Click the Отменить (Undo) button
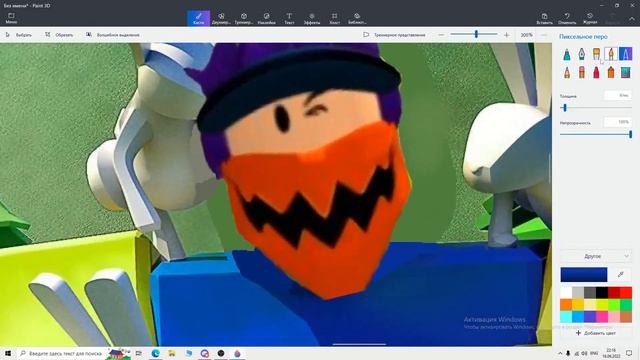 (567, 18)
